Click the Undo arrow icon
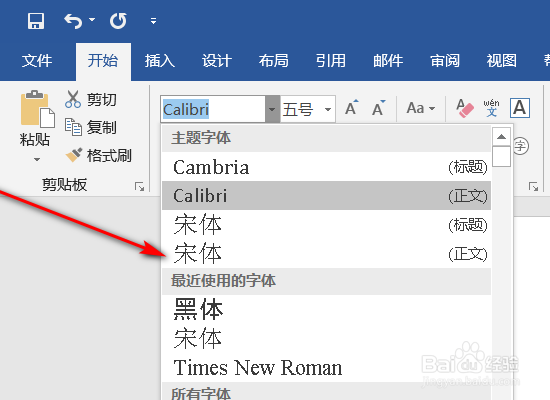550x400 pixels. 73,21
